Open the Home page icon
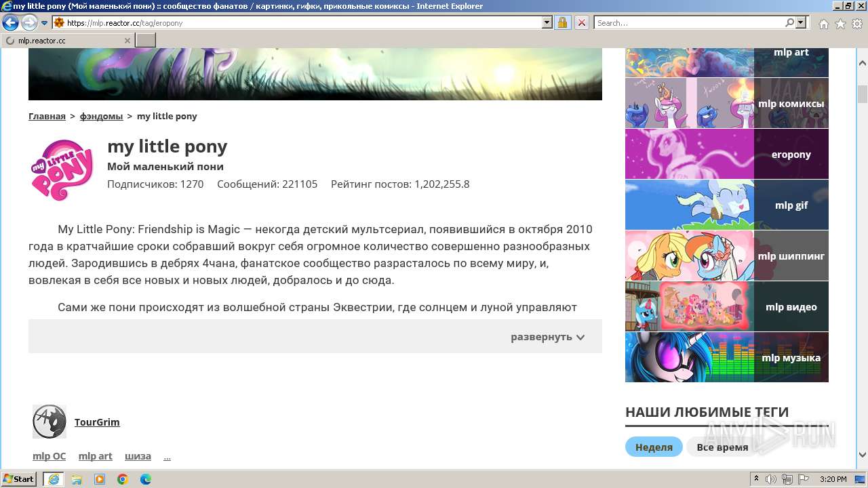Image resolution: width=868 pixels, height=488 pixels. (x=823, y=24)
